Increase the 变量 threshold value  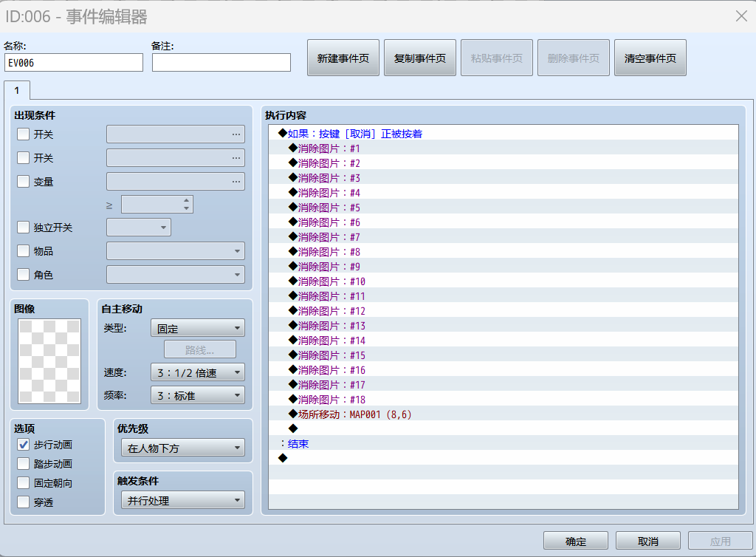coord(187,201)
